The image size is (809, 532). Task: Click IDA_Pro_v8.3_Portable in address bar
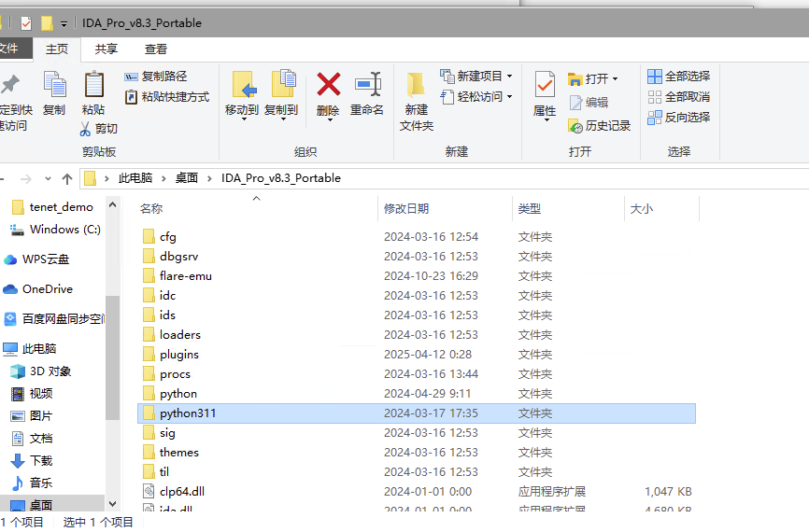[281, 178]
